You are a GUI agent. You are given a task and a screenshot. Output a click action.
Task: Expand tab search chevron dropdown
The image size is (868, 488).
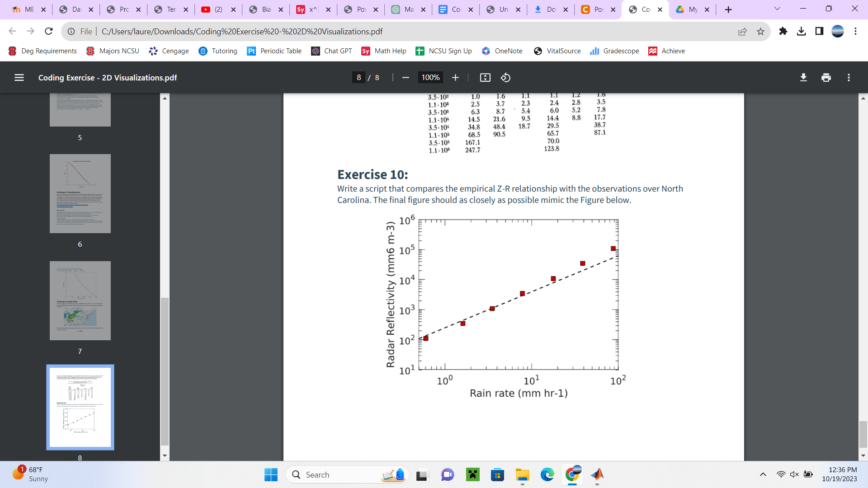777,9
